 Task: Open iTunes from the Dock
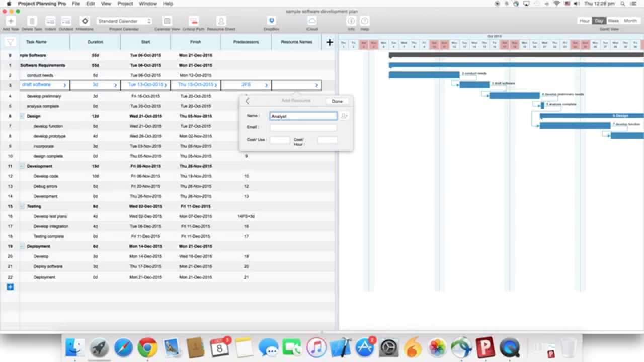click(x=316, y=347)
